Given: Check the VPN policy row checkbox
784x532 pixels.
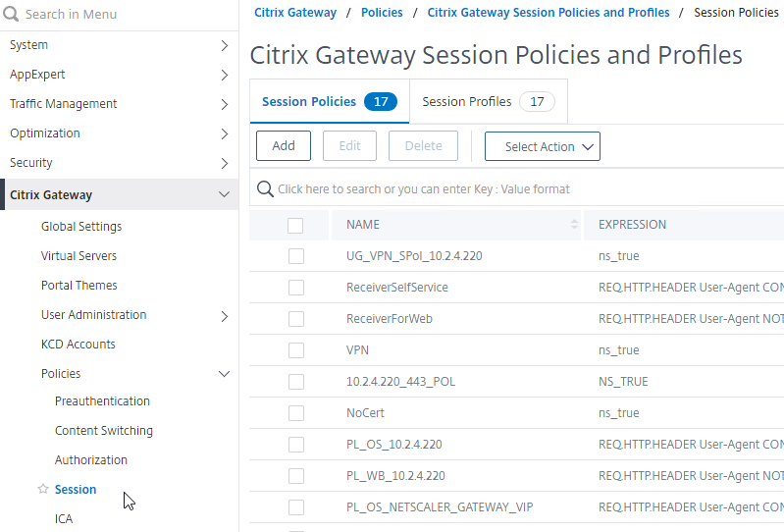Looking at the screenshot, I should [296, 350].
